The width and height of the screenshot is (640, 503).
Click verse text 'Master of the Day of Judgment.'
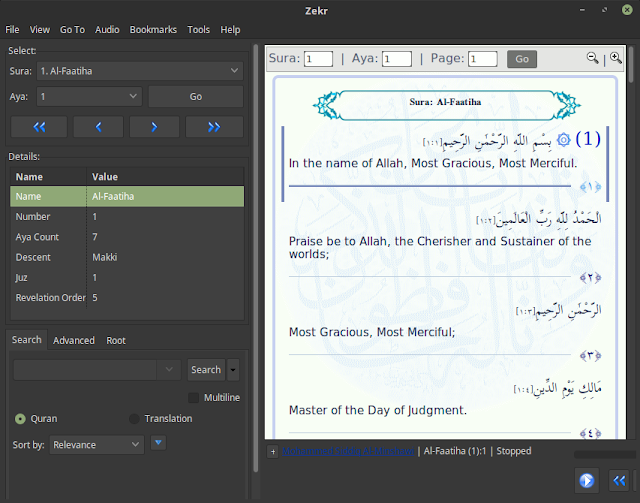[x=378, y=410]
